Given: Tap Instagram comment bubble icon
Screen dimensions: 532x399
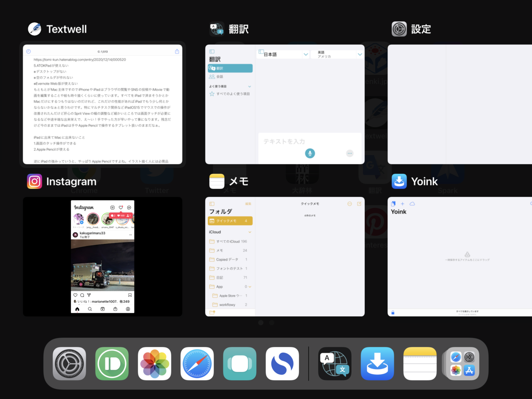Looking at the screenshot, I should coord(82,295).
